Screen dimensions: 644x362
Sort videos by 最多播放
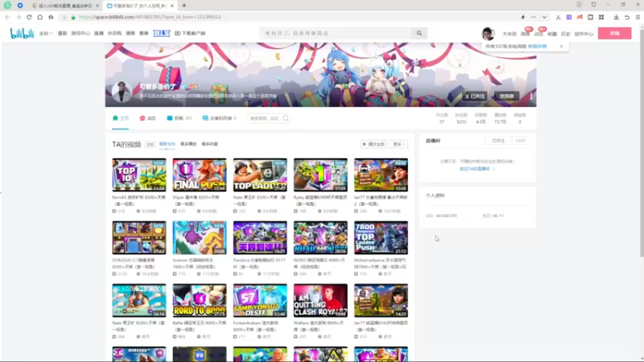click(x=188, y=144)
